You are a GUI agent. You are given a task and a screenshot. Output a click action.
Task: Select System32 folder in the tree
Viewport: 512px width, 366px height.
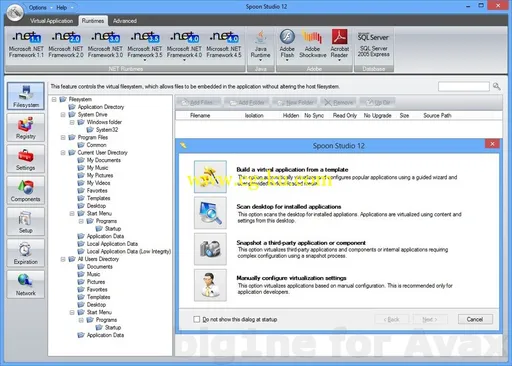[107, 130]
